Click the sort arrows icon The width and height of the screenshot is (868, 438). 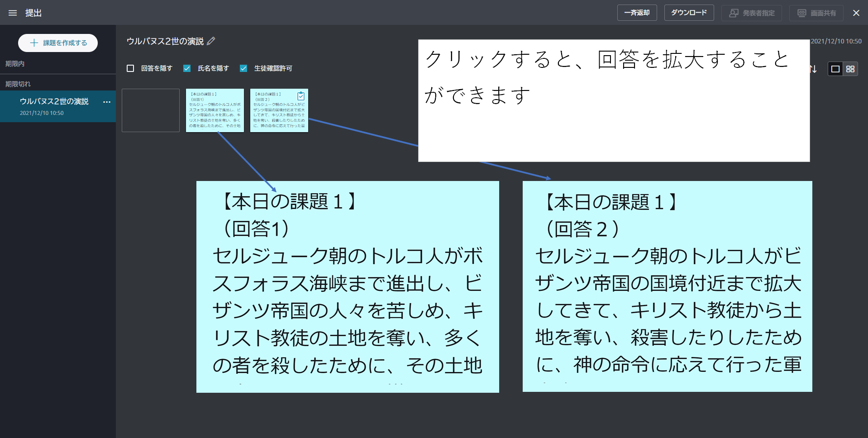click(812, 69)
